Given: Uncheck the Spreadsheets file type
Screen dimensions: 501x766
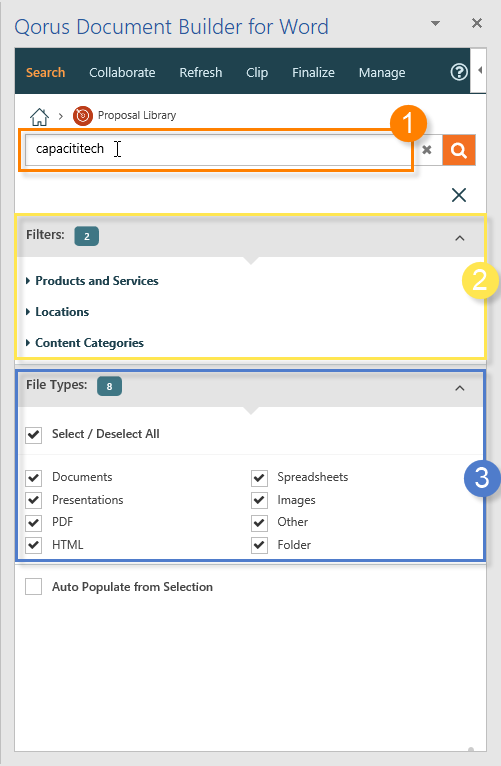Looking at the screenshot, I should [x=259, y=477].
